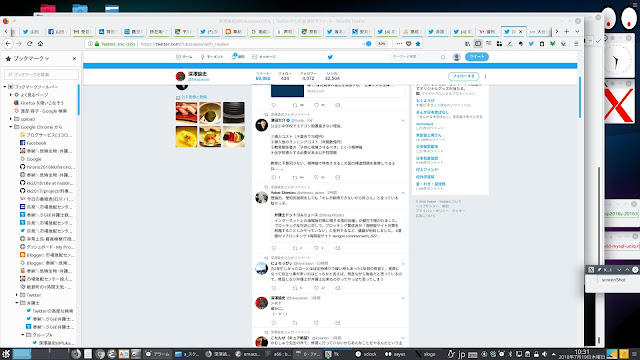Click bookmarks search field in sidebar
This screenshot has width=640, height=360.
point(41,74)
